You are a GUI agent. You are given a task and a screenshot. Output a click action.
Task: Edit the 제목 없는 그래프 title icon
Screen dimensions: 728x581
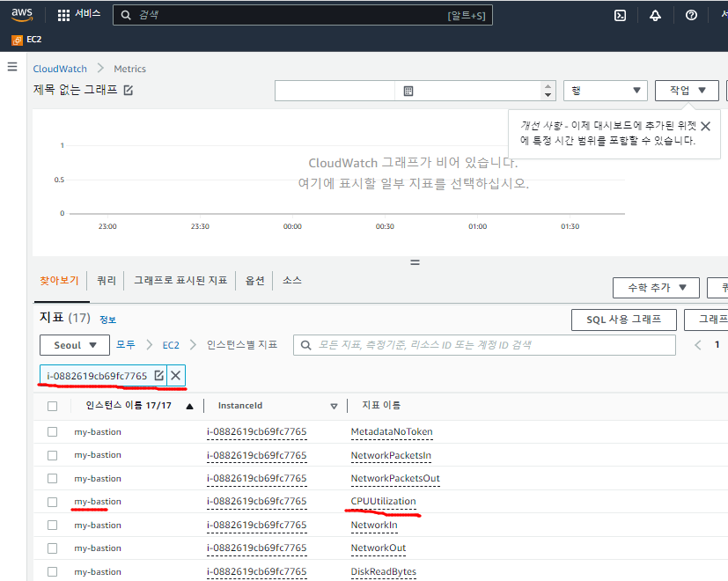point(129,90)
